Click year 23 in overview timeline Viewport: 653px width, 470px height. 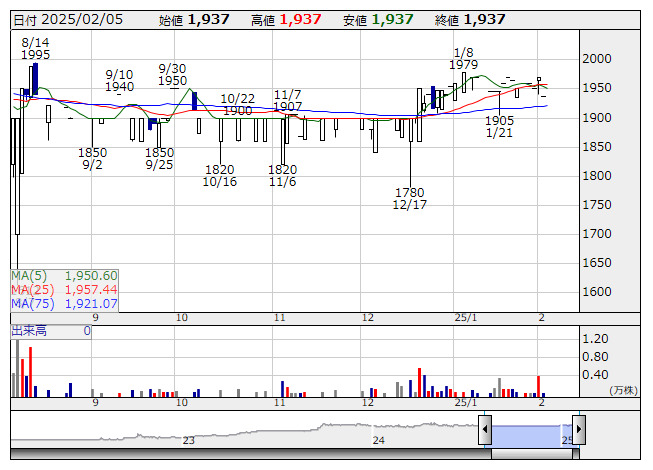(x=189, y=440)
